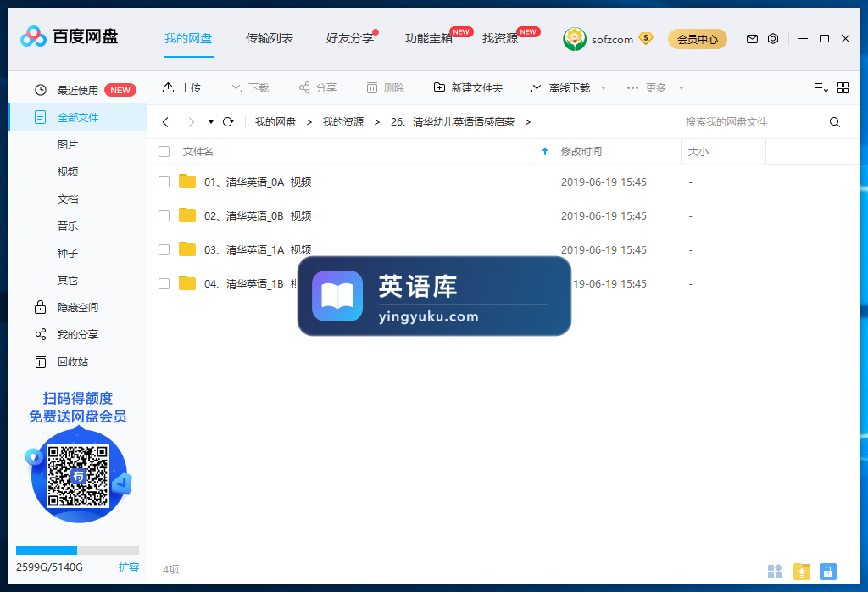Viewport: 868px width, 592px height.
Task: Go forward with the right arrow
Action: 191,122
